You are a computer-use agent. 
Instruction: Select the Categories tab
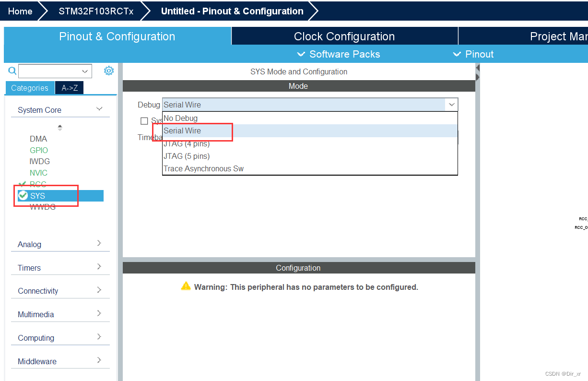click(30, 88)
